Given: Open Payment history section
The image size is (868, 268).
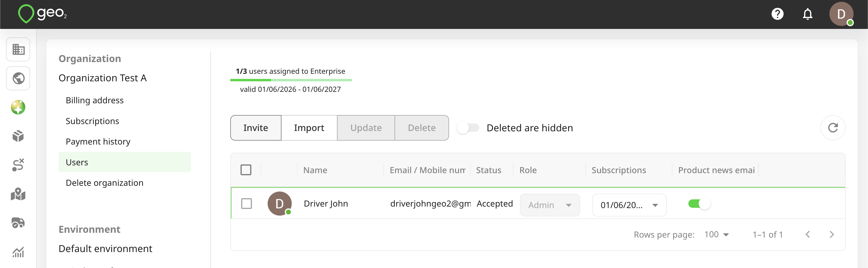Looking at the screenshot, I should [x=98, y=142].
